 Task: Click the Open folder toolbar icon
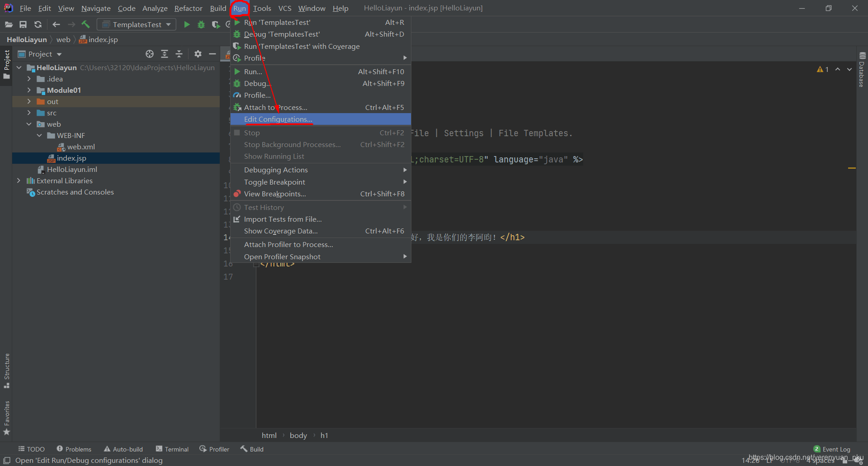pos(9,24)
